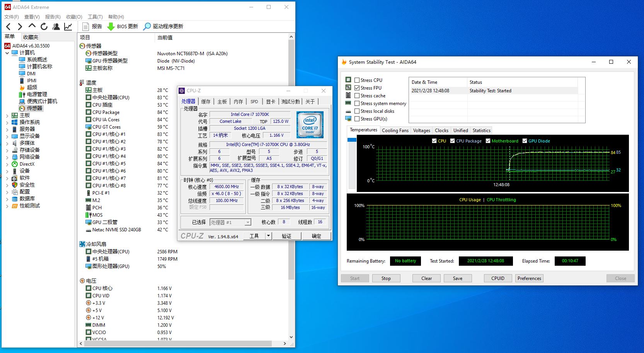Click the BIOS 更新 green arrow icon

pyautogui.click(x=111, y=26)
